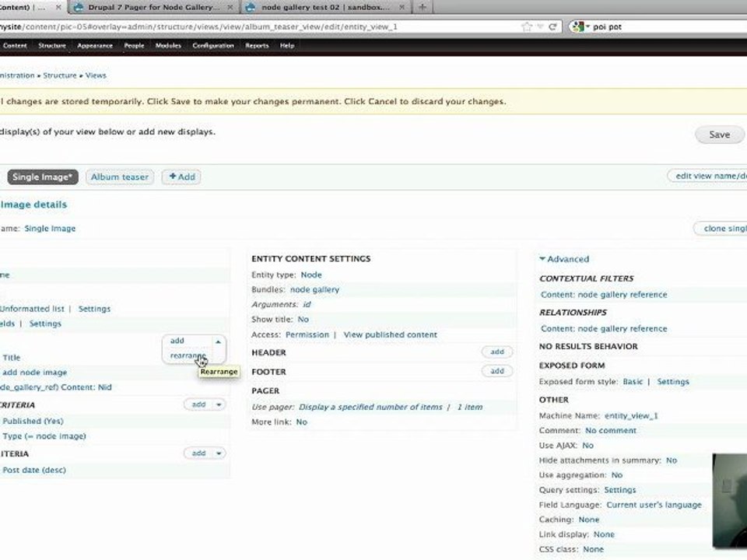This screenshot has height=560, width=747.
Task: Close the node gallery test 02 tab
Action: point(402,8)
